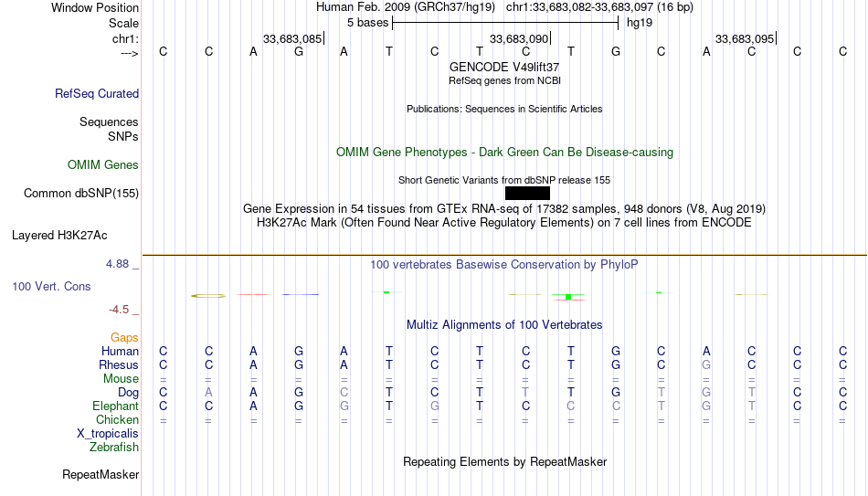
Task: Select the Chicken species label
Action: click(117, 419)
